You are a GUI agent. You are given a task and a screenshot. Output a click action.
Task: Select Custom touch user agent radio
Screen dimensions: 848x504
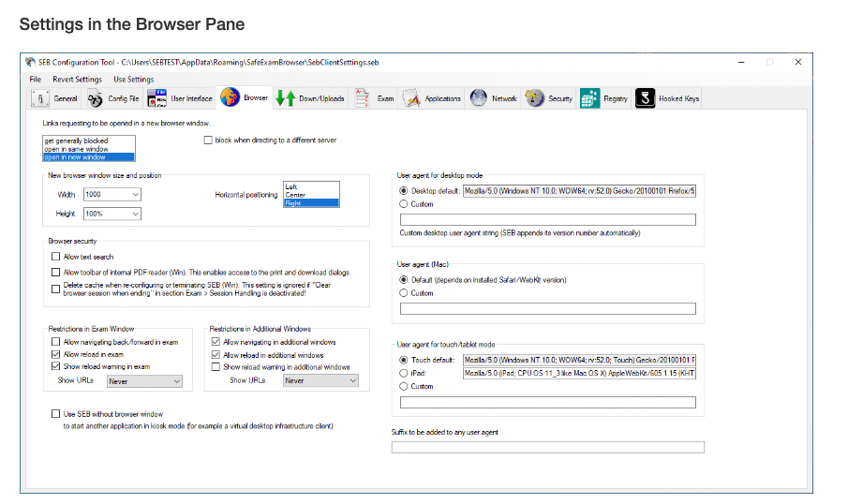pyautogui.click(x=404, y=386)
